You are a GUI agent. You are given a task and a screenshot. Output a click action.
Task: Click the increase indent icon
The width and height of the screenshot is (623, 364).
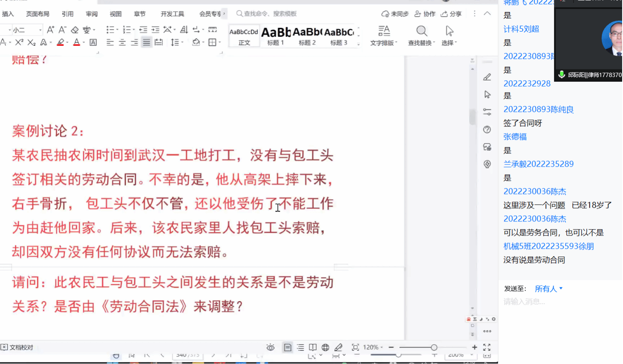click(155, 30)
